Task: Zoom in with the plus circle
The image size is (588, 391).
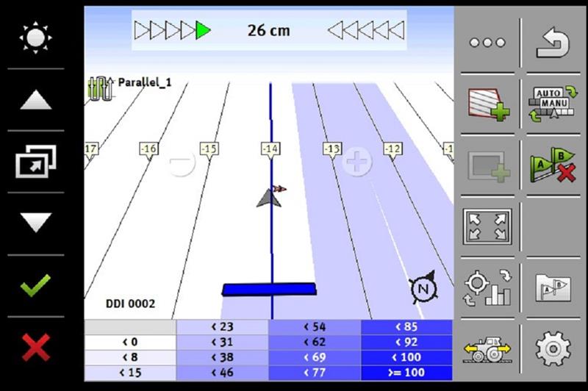Action: [357, 162]
